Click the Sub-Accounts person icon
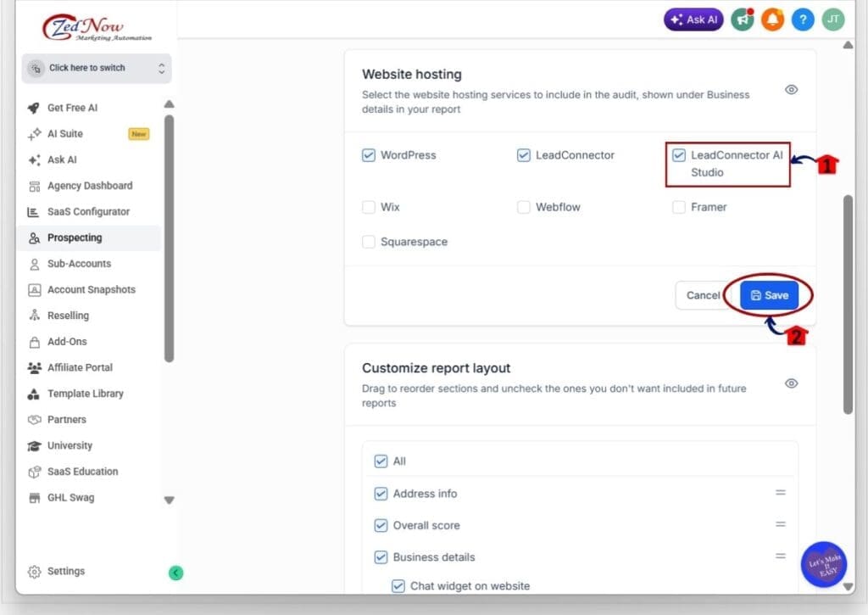868x615 pixels. pyautogui.click(x=34, y=265)
